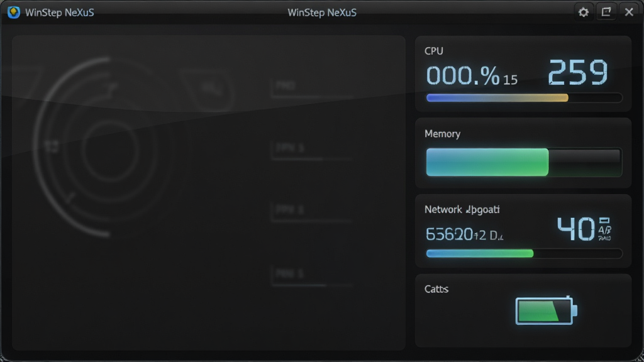
Task: Select the CPU panel label
Action: pos(434,51)
